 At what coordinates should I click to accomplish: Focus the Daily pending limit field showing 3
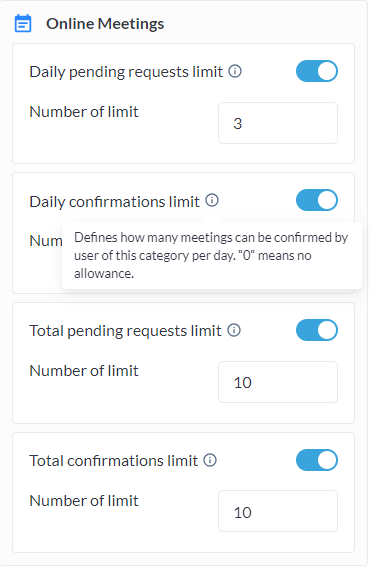click(278, 123)
